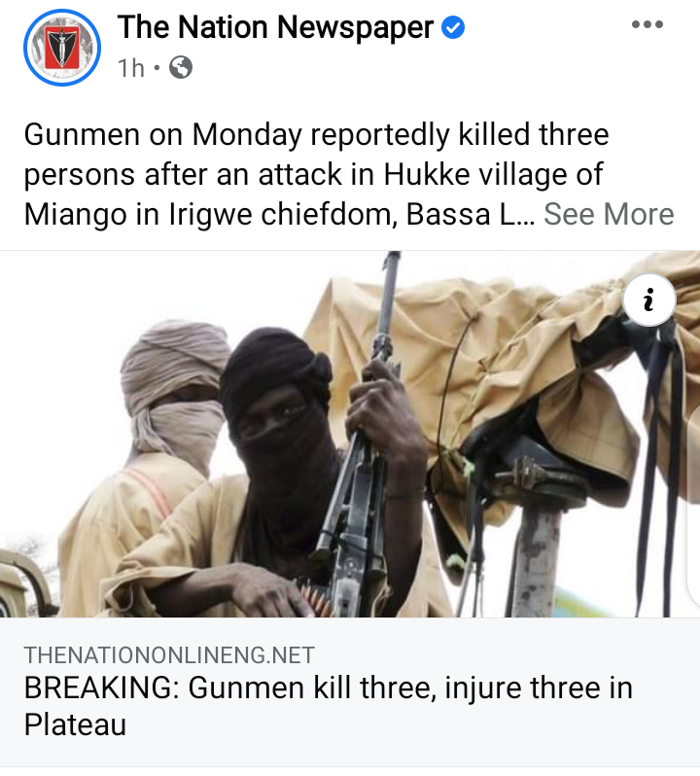Tap the info icon on the article image
Viewport: 700px width, 776px height.
coord(649,300)
